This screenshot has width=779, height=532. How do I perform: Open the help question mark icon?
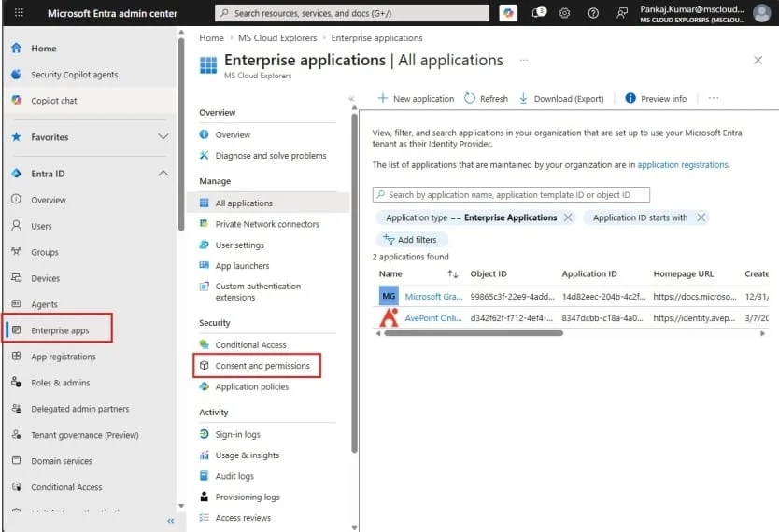pyautogui.click(x=593, y=13)
